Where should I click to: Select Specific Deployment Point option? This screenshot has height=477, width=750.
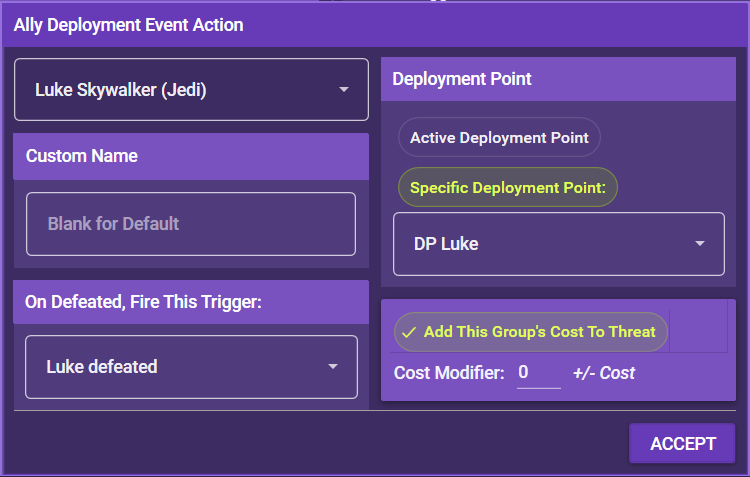pyautogui.click(x=508, y=187)
